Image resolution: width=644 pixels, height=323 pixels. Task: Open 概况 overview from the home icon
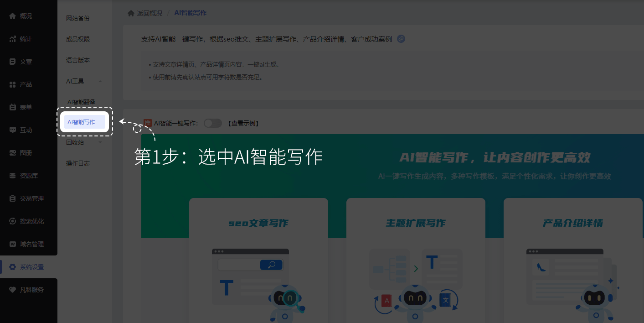pyautogui.click(x=13, y=16)
